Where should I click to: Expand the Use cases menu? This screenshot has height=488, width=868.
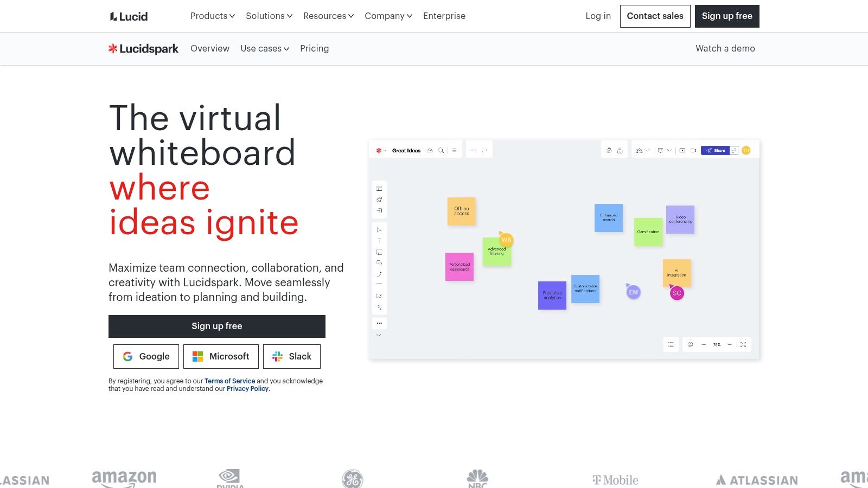coord(264,48)
